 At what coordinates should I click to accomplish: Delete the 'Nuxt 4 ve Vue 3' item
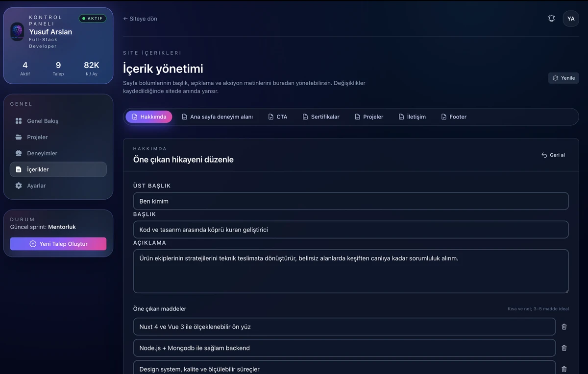coord(564,327)
